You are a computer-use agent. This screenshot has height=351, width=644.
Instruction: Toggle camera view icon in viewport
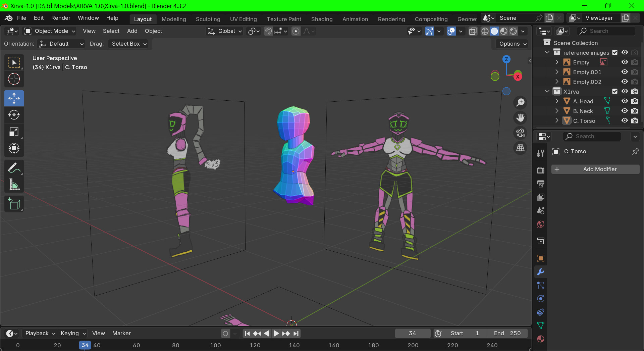pyautogui.click(x=520, y=133)
